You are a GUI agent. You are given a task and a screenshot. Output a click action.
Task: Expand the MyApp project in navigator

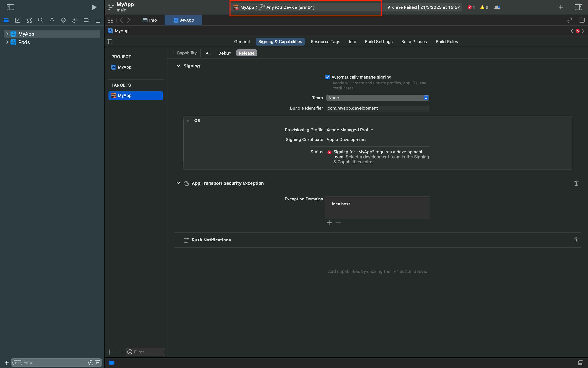7,34
